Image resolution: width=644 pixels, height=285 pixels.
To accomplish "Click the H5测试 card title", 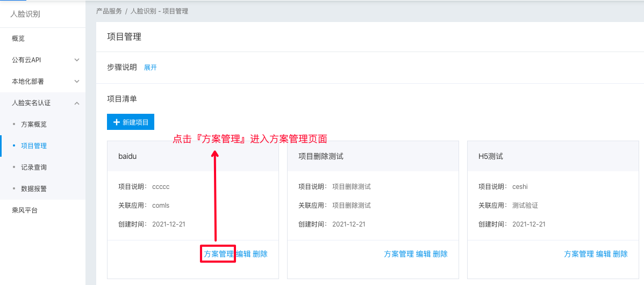I will coord(491,156).
